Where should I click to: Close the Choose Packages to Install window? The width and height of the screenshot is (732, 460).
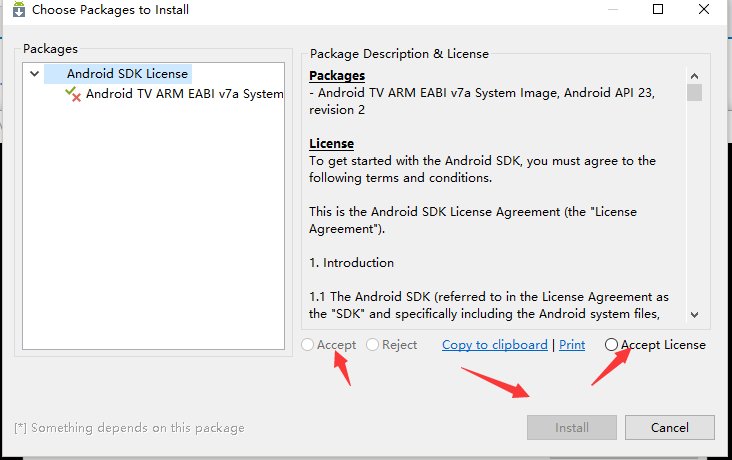(x=704, y=9)
